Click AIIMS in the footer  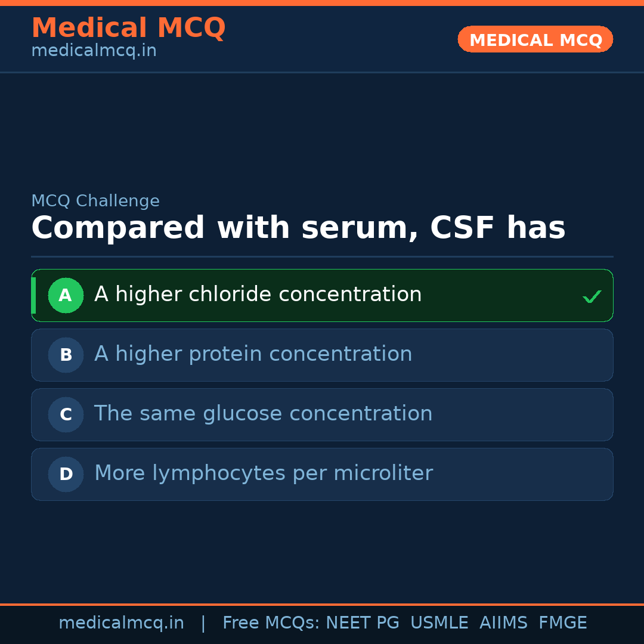tap(503, 623)
